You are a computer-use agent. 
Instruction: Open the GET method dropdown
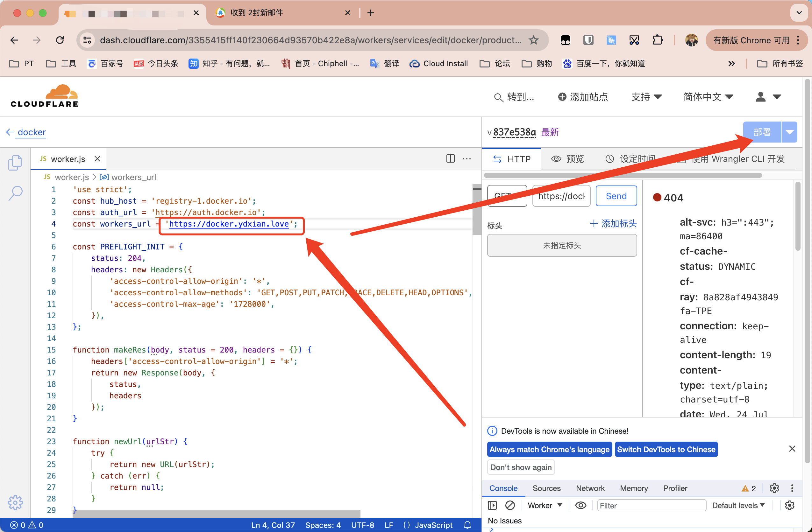[507, 196]
